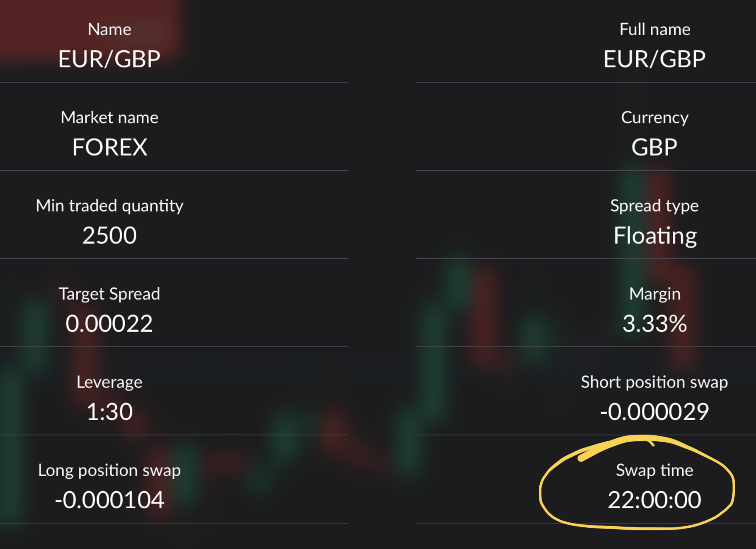Select the 3.33% margin value
This screenshot has width=756, height=549.
click(x=655, y=323)
